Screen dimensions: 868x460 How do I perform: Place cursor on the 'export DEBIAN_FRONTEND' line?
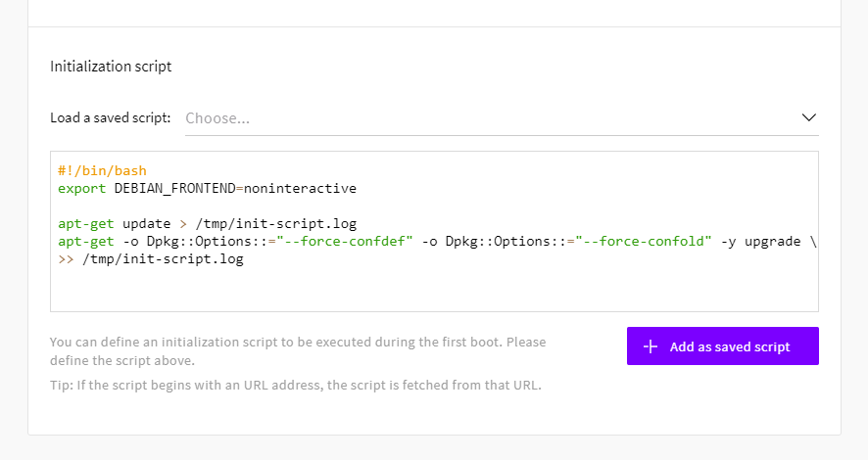pos(147,188)
